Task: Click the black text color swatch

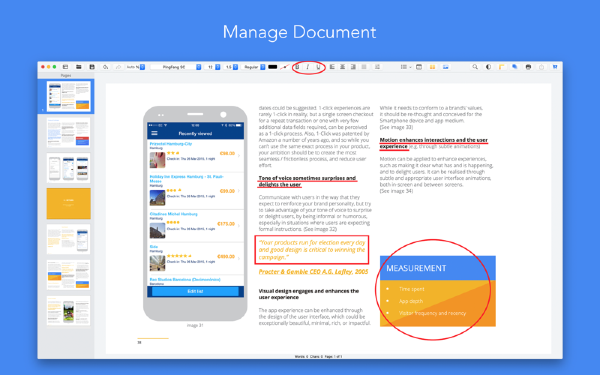Action: tap(272, 67)
